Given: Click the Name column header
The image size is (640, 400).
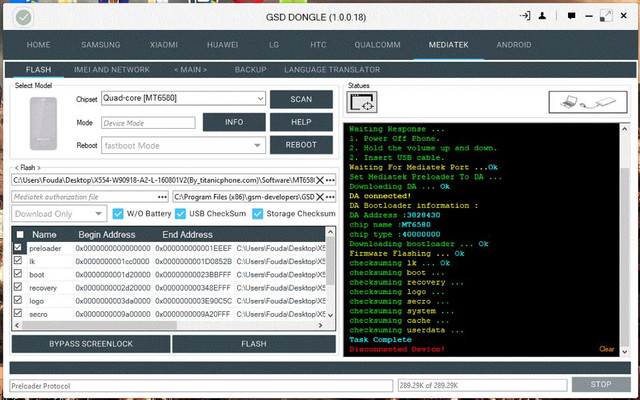Looking at the screenshot, I should coord(44,235).
